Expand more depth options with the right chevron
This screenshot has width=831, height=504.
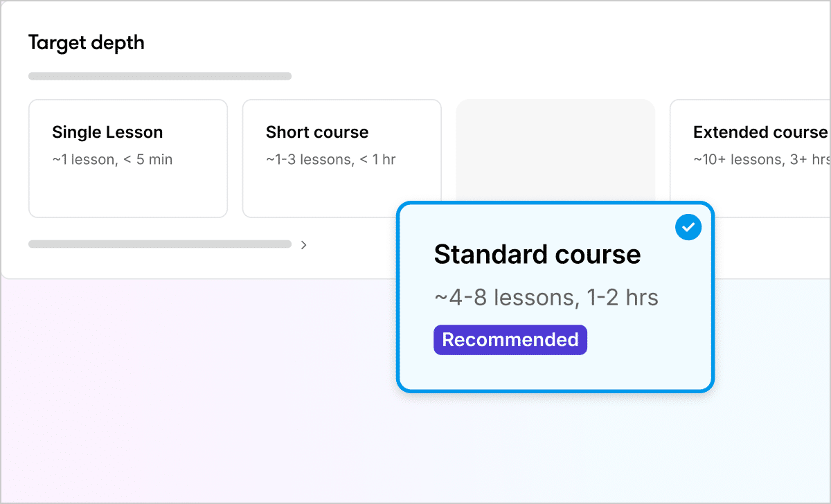pos(303,244)
